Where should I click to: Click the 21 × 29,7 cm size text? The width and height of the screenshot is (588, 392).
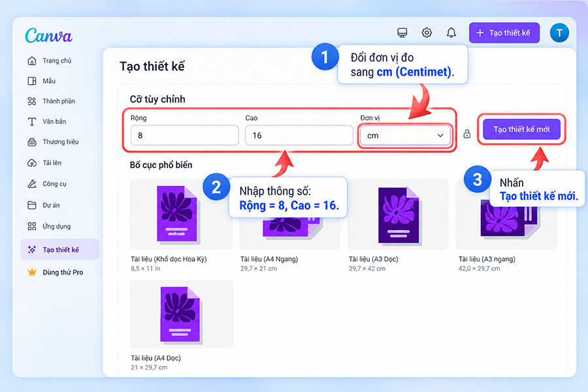tap(149, 368)
